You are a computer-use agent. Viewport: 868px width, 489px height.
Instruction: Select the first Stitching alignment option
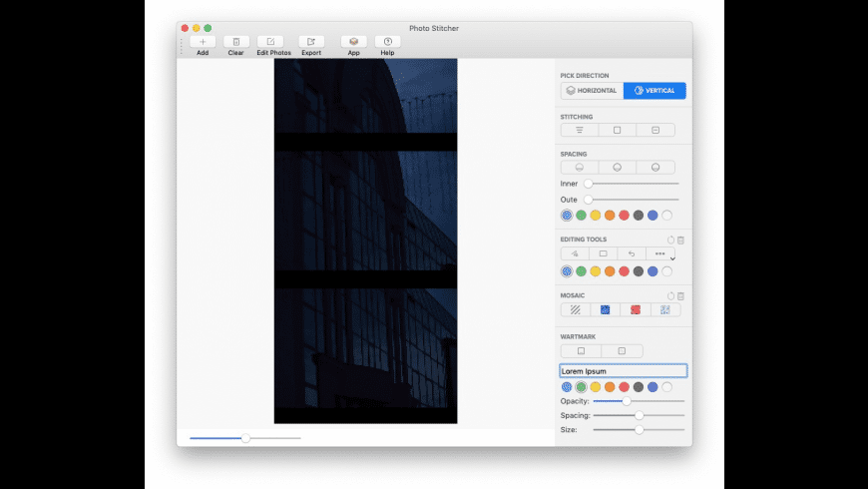[x=579, y=130]
